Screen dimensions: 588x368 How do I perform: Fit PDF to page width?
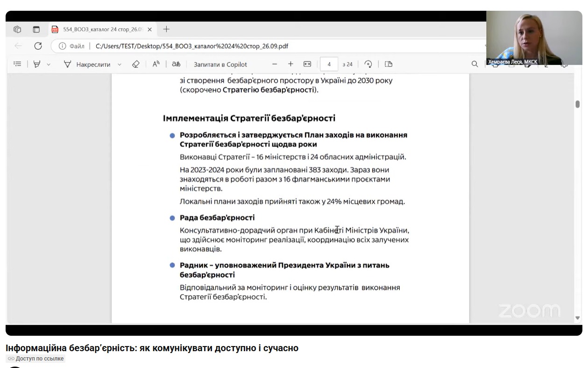click(307, 64)
